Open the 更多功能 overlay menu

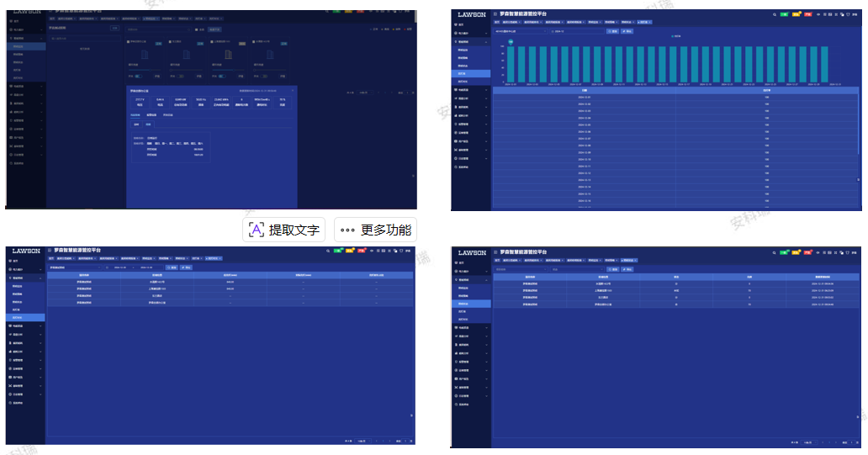point(375,230)
